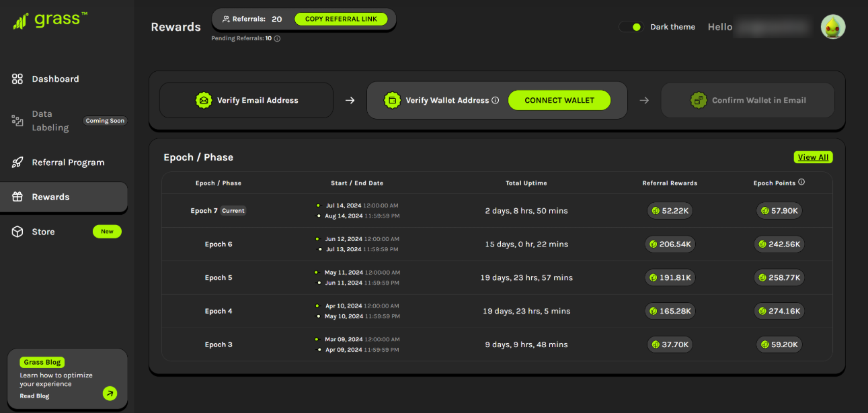Click the Data Labeling icon
The height and width of the screenshot is (413, 868).
[x=17, y=121]
